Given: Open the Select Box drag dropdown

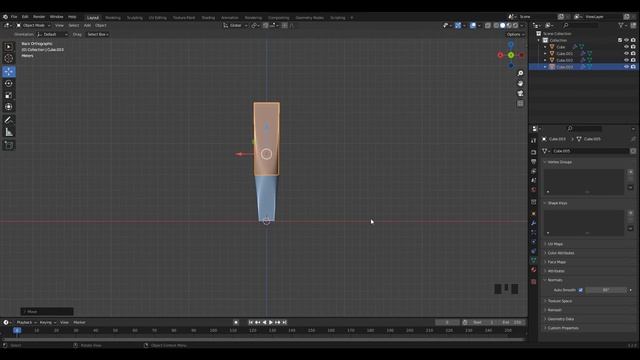Looking at the screenshot, I should point(98,34).
